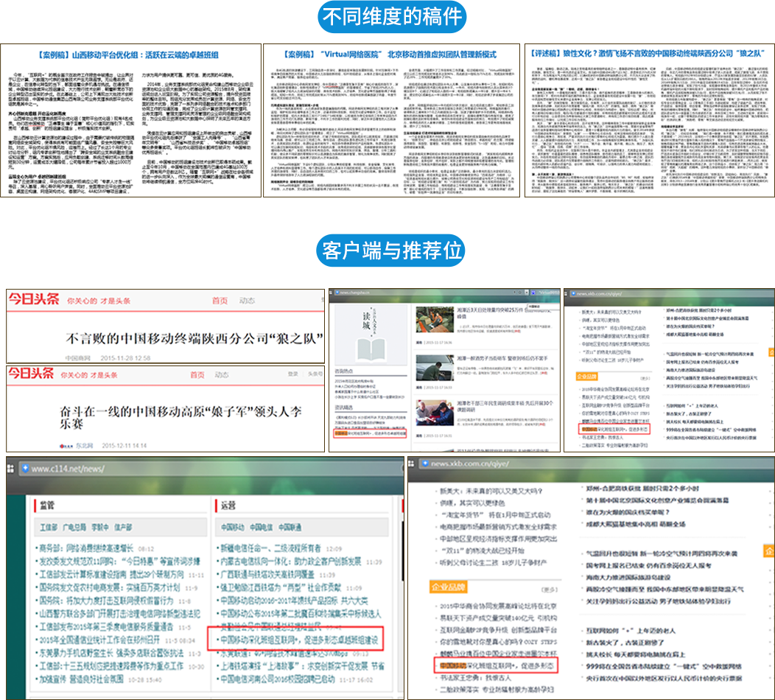Click 登录 link on the 娘子军 page
The height and width of the screenshot is (700, 775).
(293, 374)
